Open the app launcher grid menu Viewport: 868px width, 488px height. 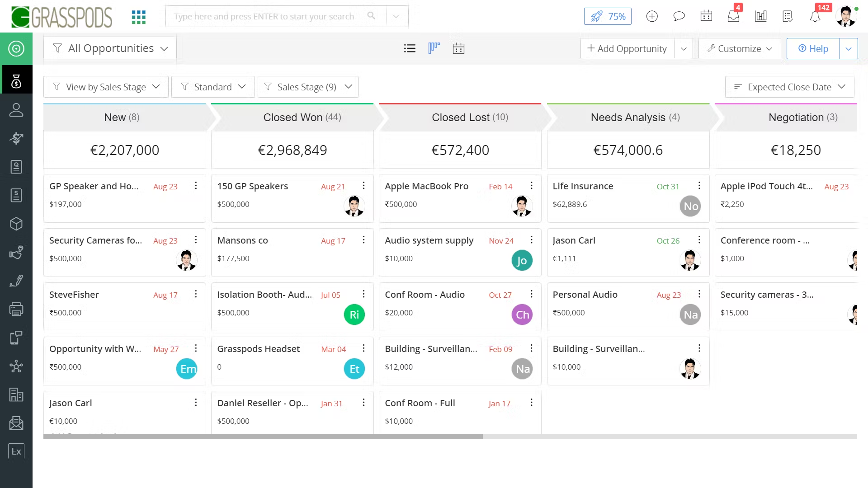coord(138,16)
